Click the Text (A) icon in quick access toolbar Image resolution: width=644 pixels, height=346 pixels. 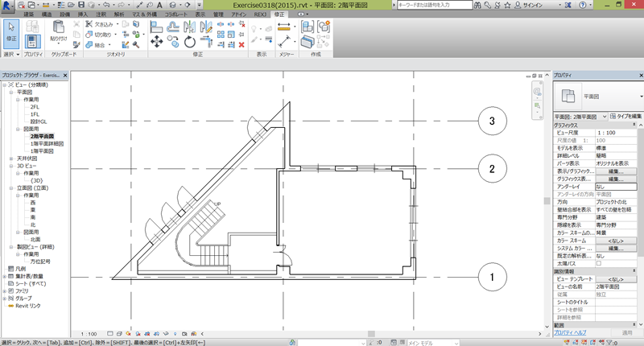tap(159, 5)
